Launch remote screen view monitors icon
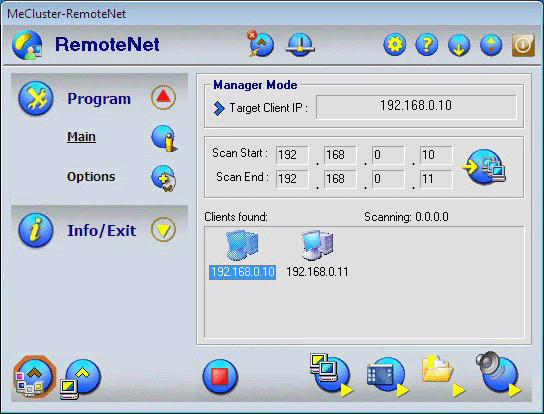544x414 pixels. point(331,375)
